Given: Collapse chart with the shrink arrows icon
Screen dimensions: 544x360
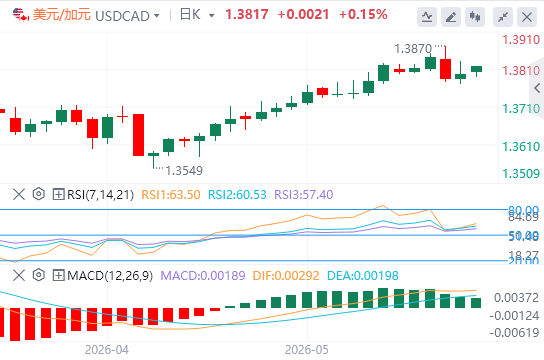Looking at the screenshot, I should pos(503,16).
